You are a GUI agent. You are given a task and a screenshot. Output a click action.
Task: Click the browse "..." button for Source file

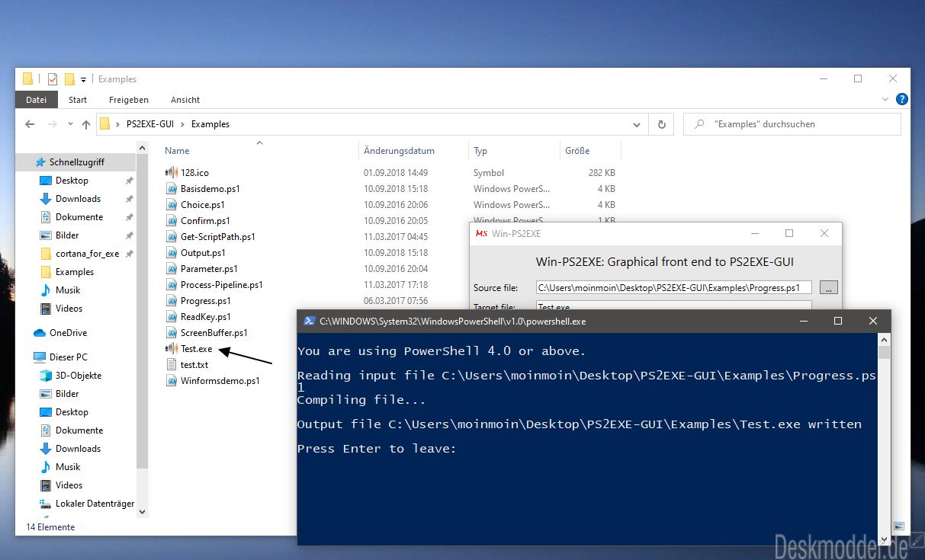click(829, 287)
